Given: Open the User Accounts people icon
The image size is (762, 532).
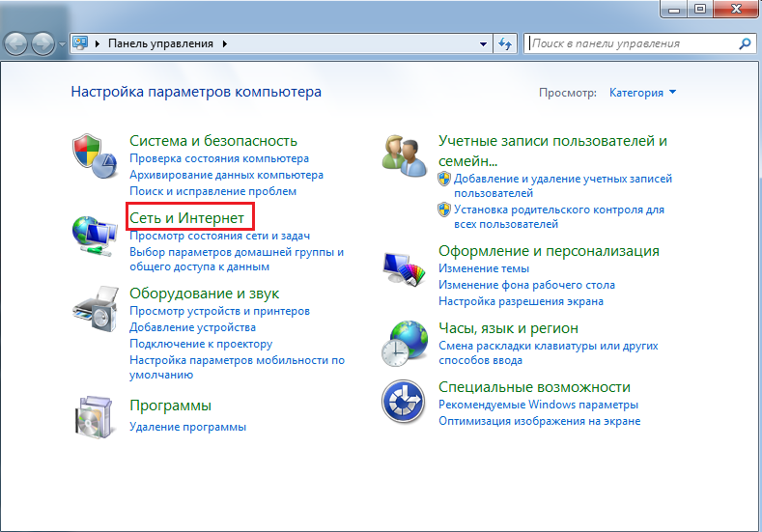Looking at the screenshot, I should pos(405,156).
